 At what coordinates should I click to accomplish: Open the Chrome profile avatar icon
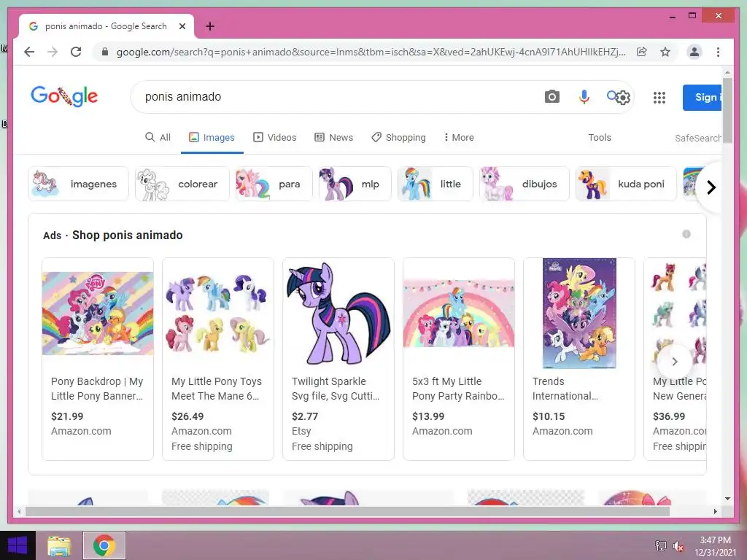694,52
